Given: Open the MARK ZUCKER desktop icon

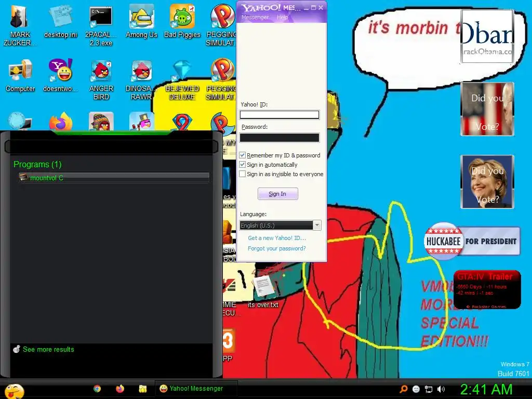Looking at the screenshot, I should tap(20, 24).
